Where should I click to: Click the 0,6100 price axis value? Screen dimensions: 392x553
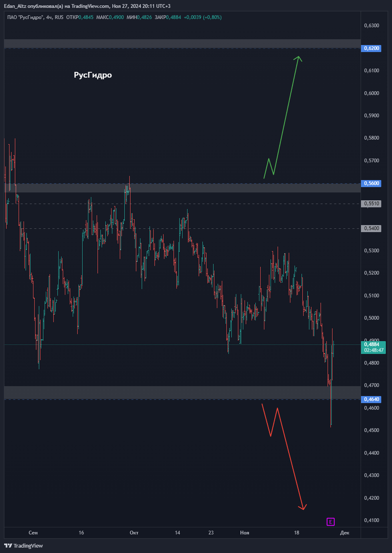point(371,71)
